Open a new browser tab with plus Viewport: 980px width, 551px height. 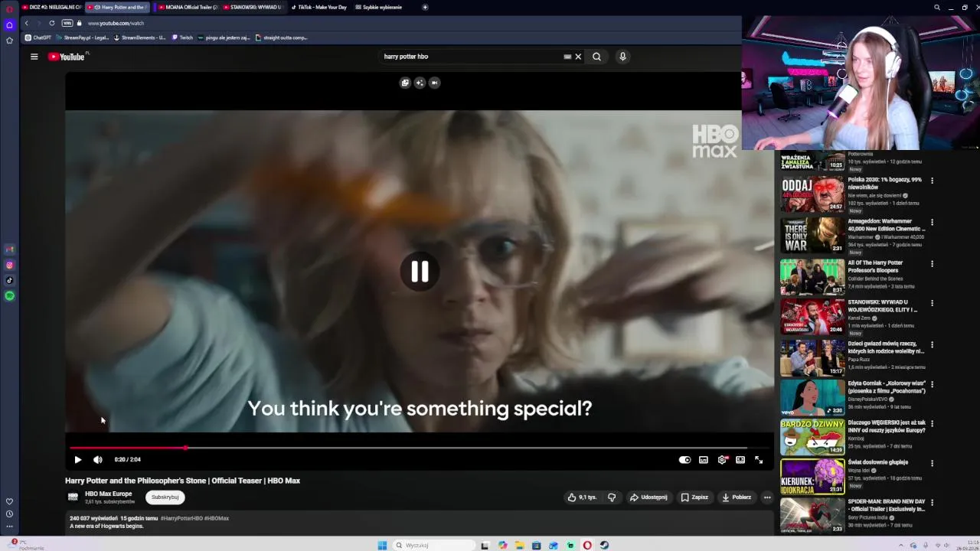coord(425,7)
